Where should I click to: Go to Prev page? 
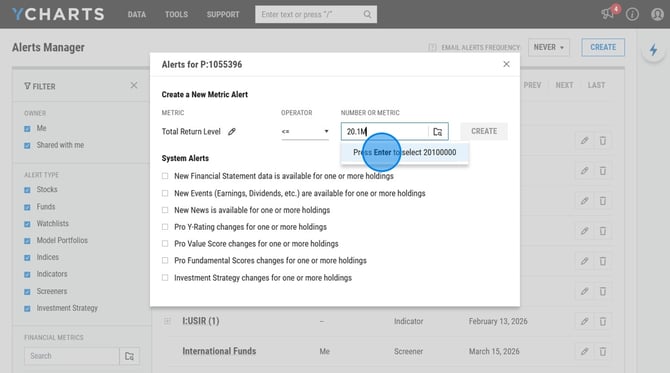click(532, 85)
